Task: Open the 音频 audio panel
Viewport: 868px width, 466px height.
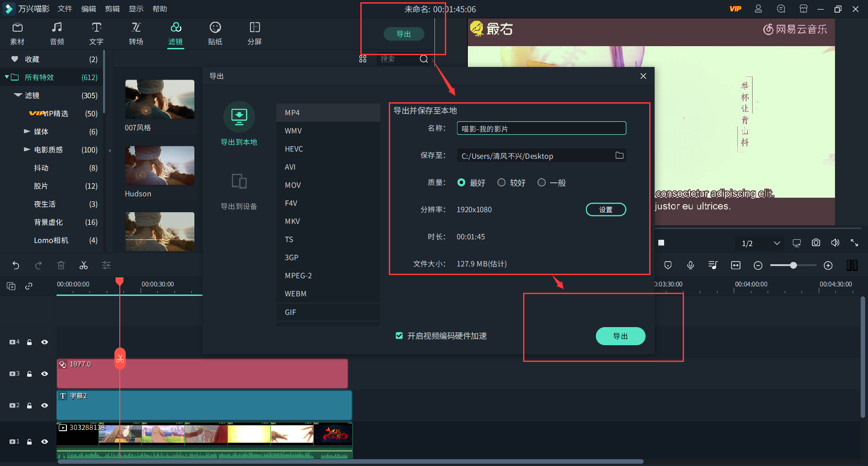Action: tap(57, 33)
